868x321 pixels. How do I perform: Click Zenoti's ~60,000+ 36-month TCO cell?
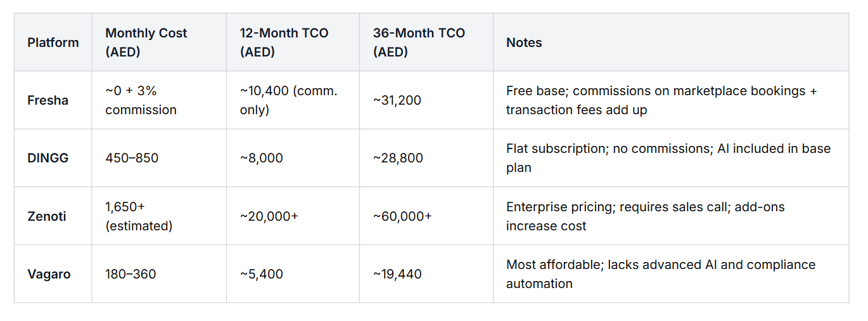[402, 216]
